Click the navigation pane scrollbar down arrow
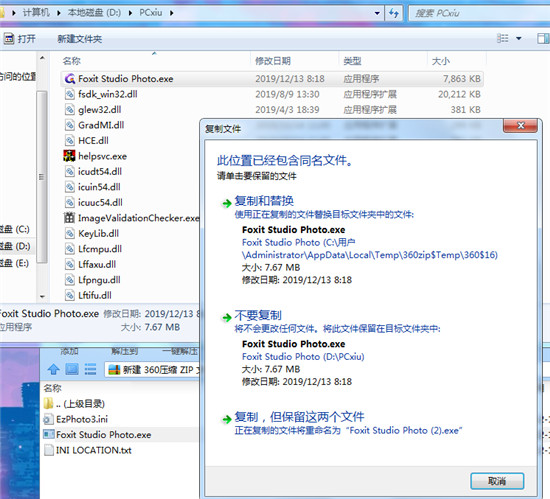Screen dimensions: 550x499 tap(42, 297)
